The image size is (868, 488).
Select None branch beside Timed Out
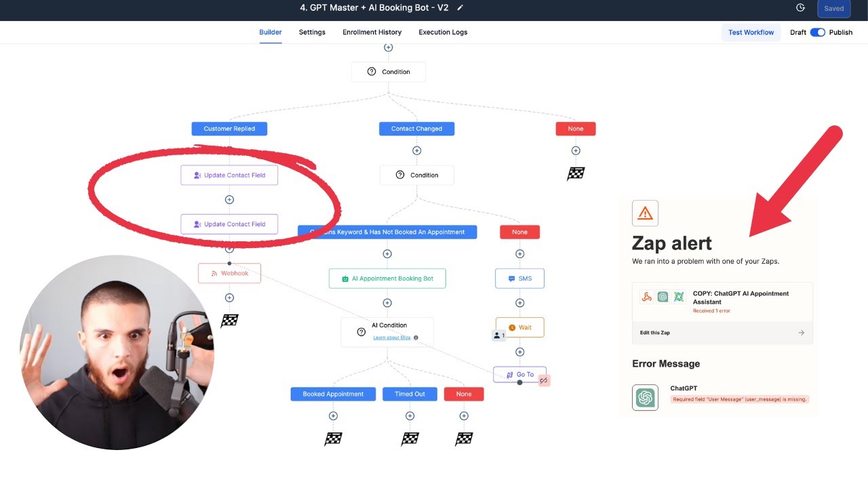(464, 394)
